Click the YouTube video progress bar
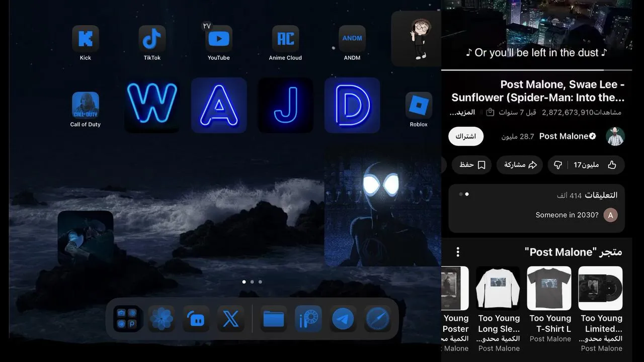The width and height of the screenshot is (644, 362). (536, 70)
